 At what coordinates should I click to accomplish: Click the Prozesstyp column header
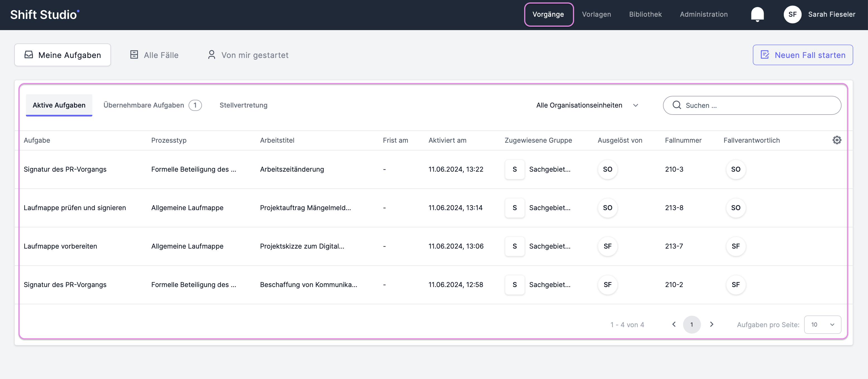[168, 140]
